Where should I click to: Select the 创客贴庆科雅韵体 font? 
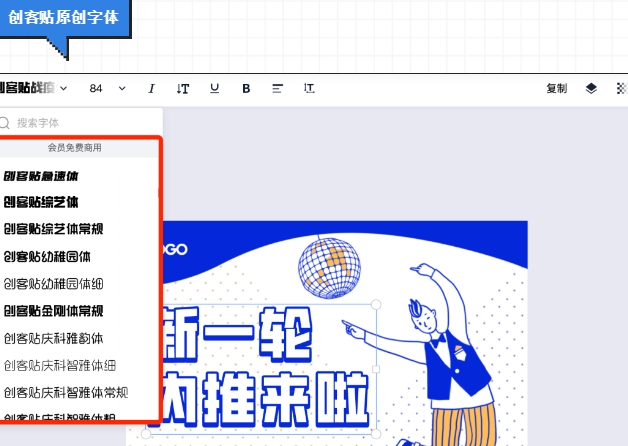point(53,338)
